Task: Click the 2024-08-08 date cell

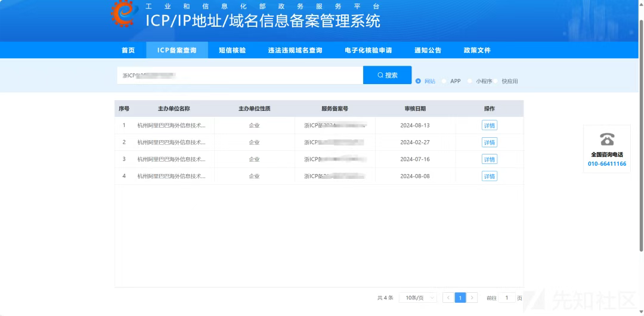Action: coord(415,176)
